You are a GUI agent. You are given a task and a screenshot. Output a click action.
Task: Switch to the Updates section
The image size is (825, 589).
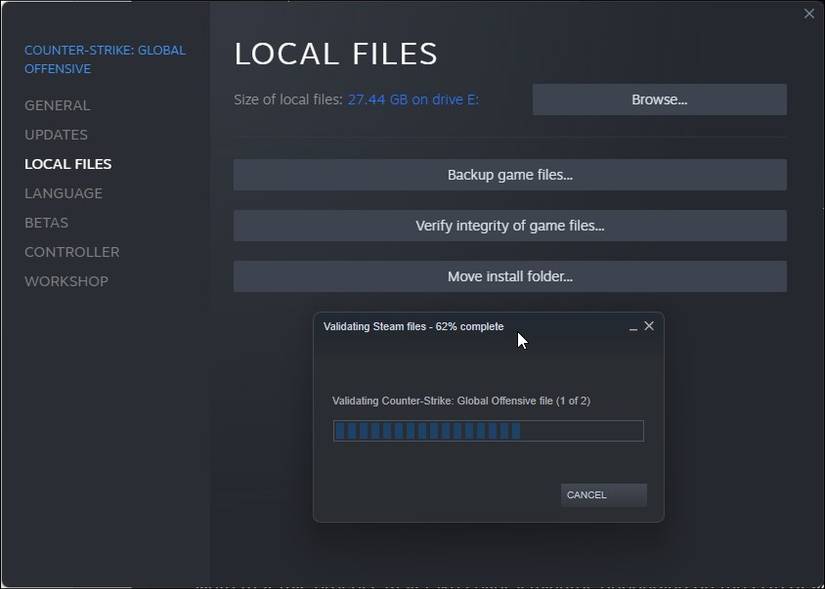[56, 135]
